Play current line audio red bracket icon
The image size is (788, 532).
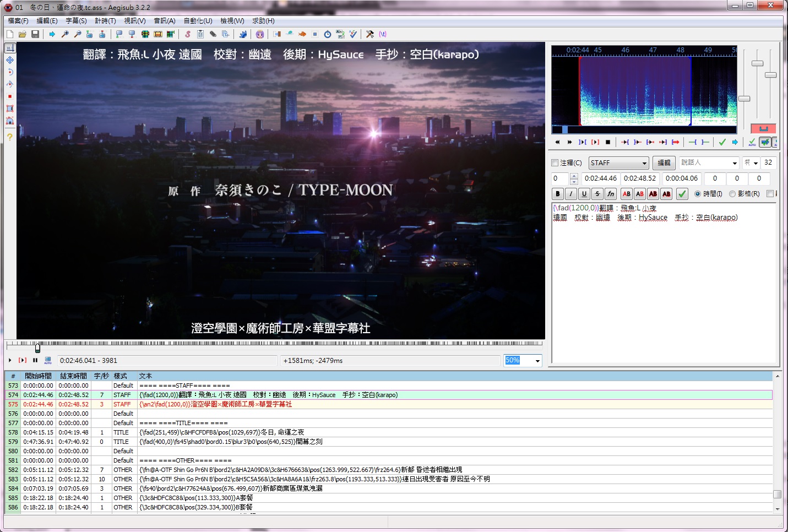595,142
